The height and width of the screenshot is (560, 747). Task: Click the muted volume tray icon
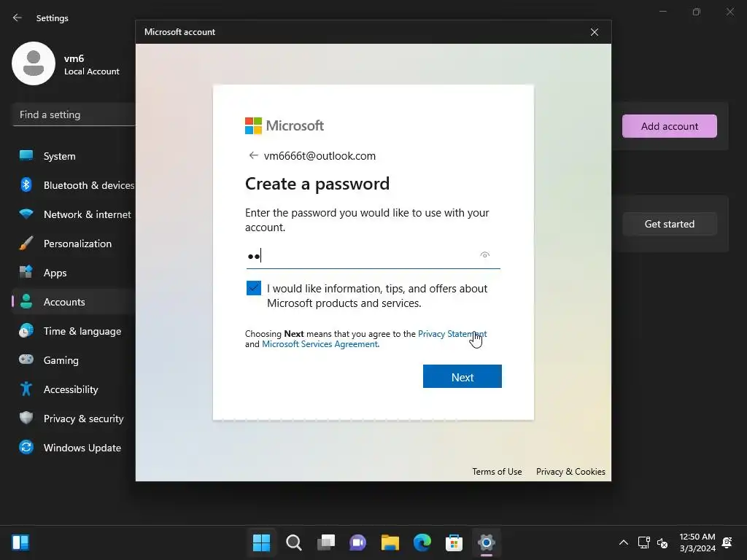[x=662, y=542]
